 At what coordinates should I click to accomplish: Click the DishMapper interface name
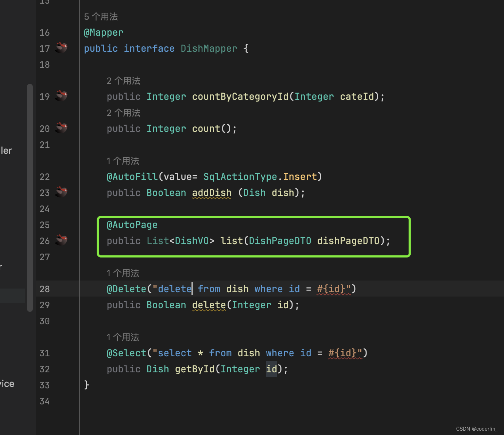tap(209, 48)
